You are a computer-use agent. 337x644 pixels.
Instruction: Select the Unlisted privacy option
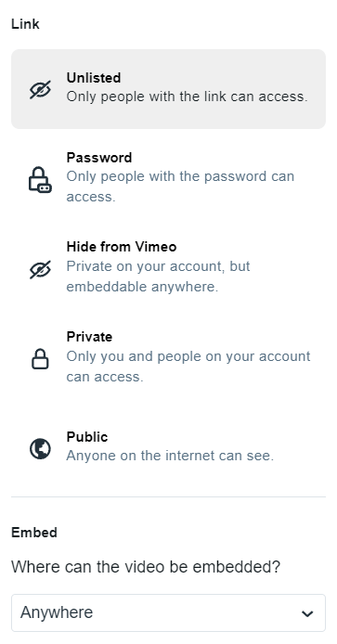click(169, 89)
